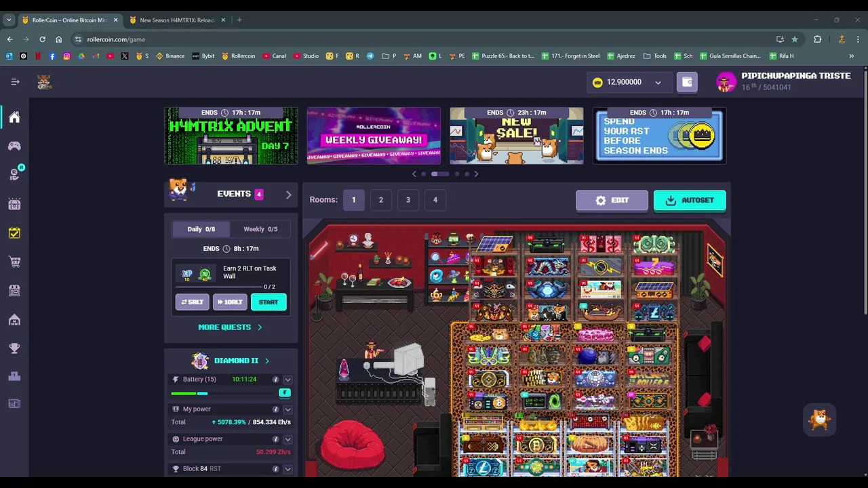The height and width of the screenshot is (488, 868).
Task: Skip quests using the 10RLT button
Action: click(230, 302)
